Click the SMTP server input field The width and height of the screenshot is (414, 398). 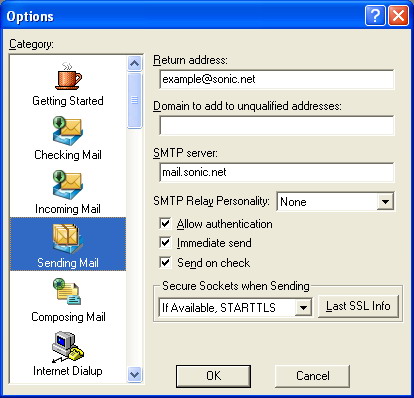point(277,172)
